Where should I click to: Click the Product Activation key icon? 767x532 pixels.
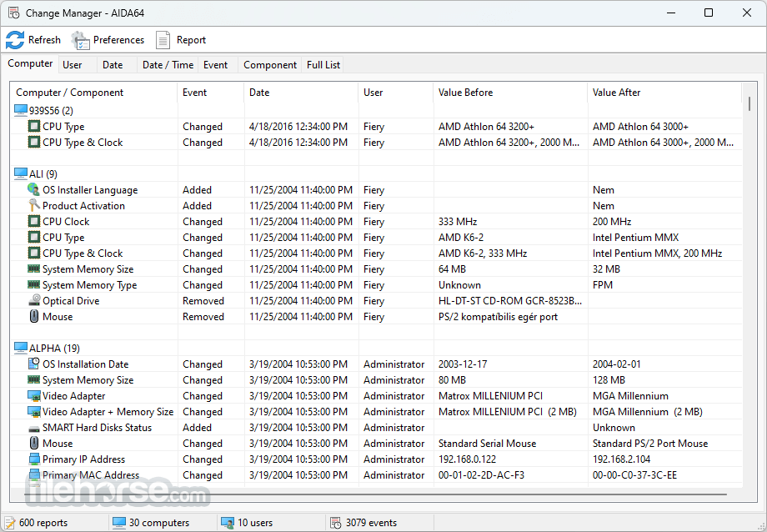click(x=33, y=205)
